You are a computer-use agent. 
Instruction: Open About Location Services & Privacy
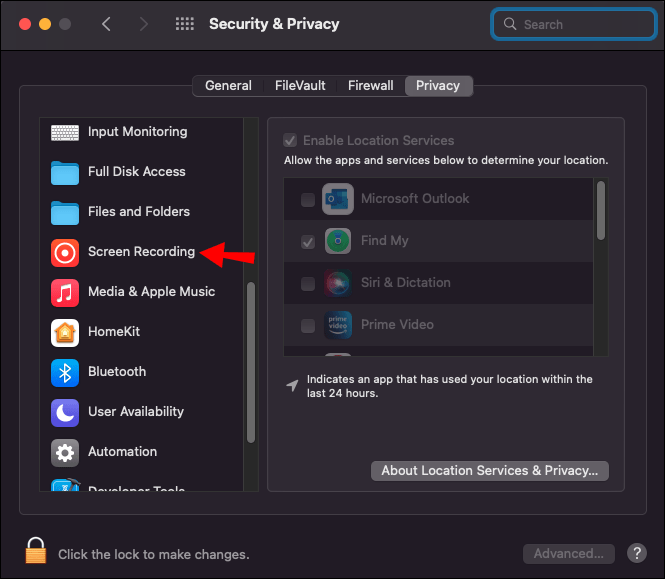489,471
